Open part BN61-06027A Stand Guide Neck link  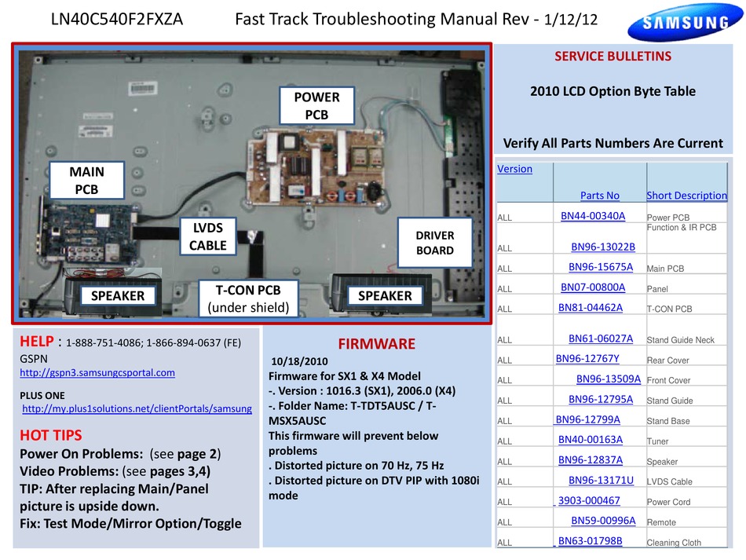pos(601,339)
